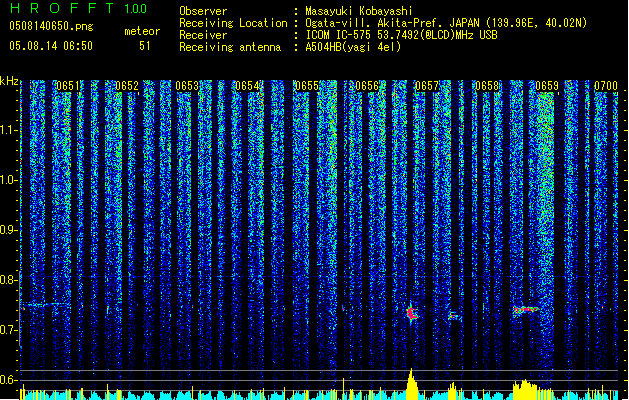Select antenna text A504HB(yagi 4el)

pos(353,47)
